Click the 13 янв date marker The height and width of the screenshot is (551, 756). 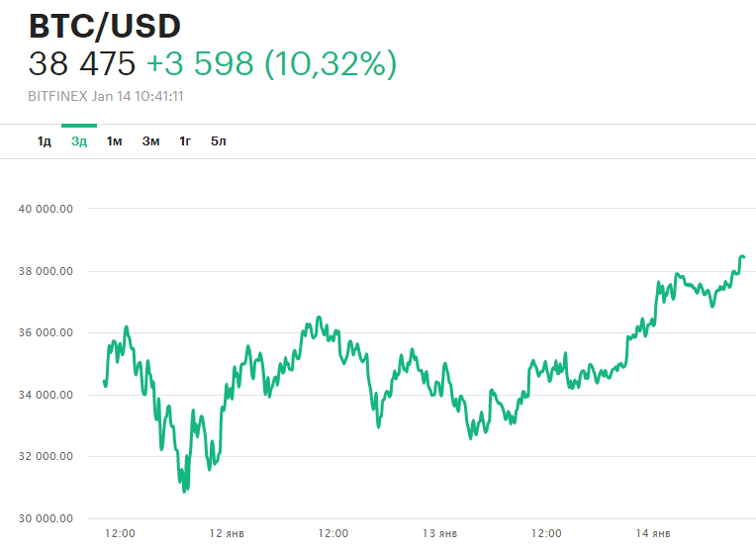[x=440, y=534]
